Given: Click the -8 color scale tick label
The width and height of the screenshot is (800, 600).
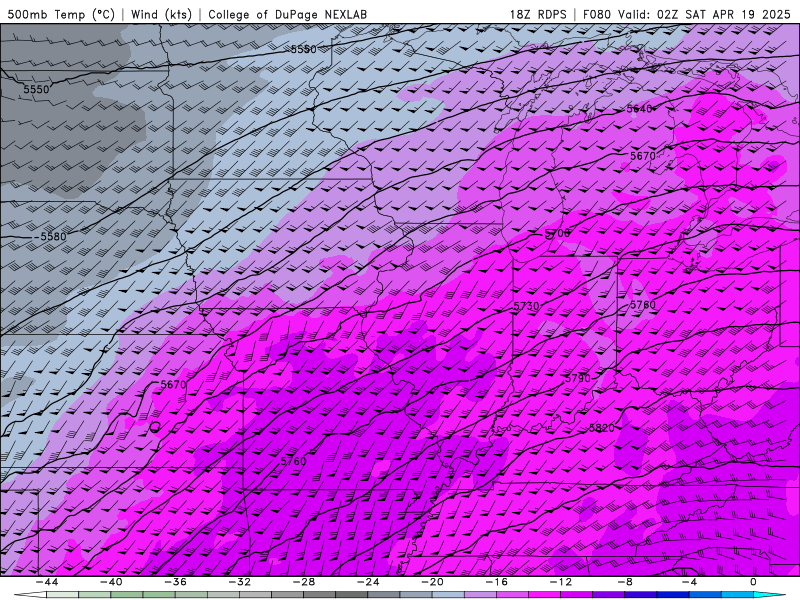Looking at the screenshot, I should 626,582.
